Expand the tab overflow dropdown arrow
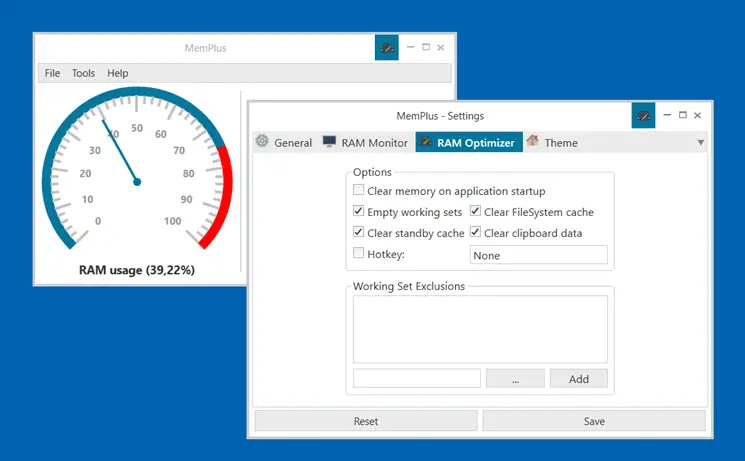The width and height of the screenshot is (745, 461). click(x=700, y=143)
